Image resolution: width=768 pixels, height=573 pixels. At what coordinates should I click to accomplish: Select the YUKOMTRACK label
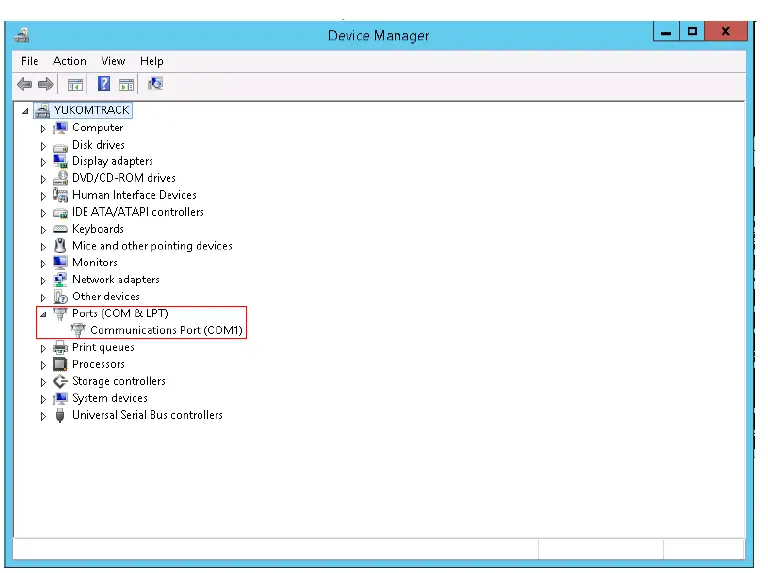point(92,110)
